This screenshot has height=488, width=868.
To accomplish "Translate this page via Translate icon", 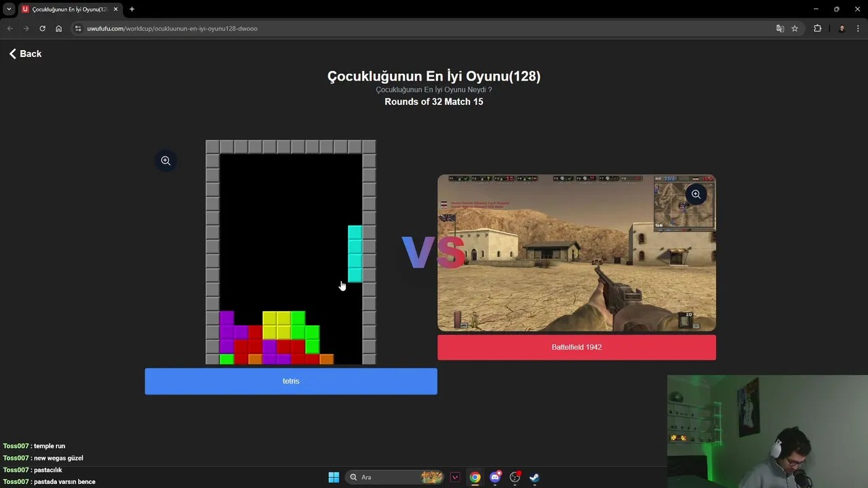I will pyautogui.click(x=780, y=28).
